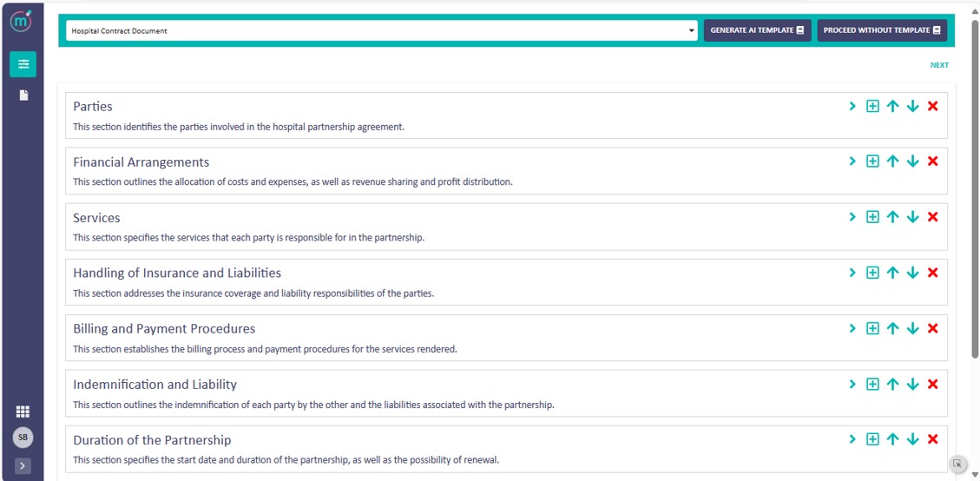Move Billing and Payment Procedures up

click(892, 328)
